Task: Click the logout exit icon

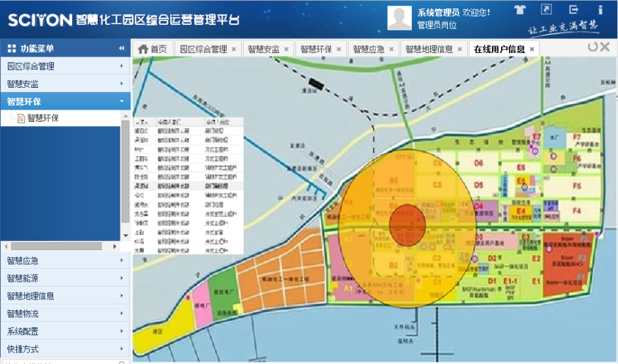Action: [573, 10]
